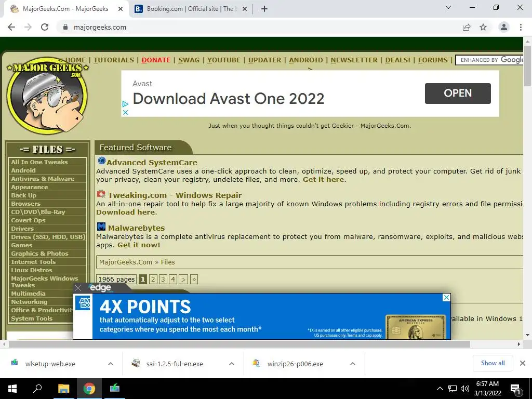Expand options for winzip26-p006.exe download
532x399 pixels.
click(x=353, y=364)
